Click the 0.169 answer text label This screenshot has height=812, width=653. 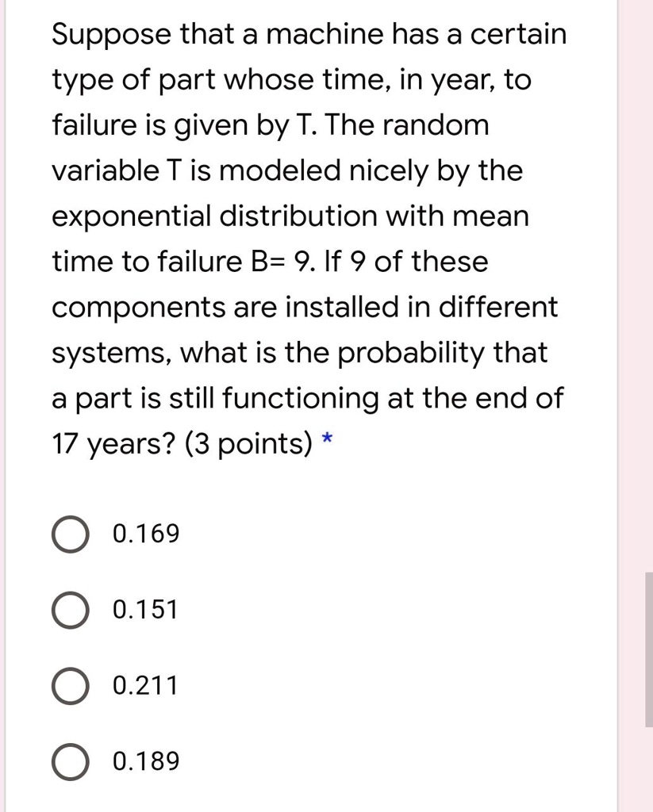coord(145,534)
